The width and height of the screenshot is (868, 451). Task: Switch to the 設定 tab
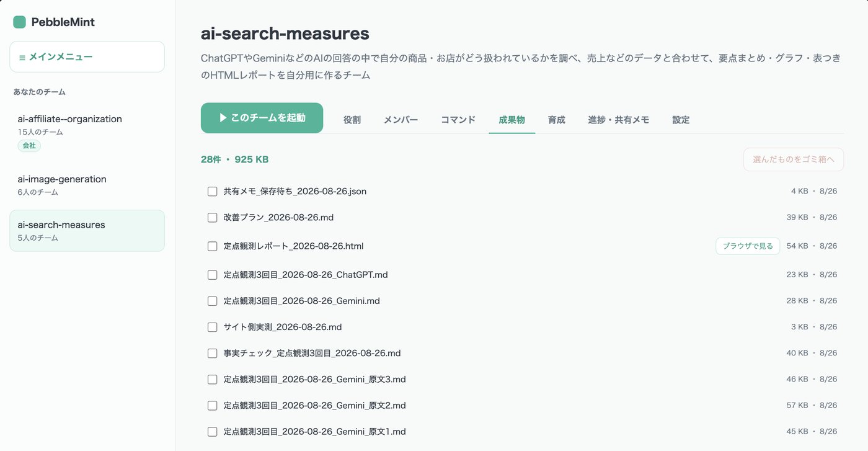[681, 120]
